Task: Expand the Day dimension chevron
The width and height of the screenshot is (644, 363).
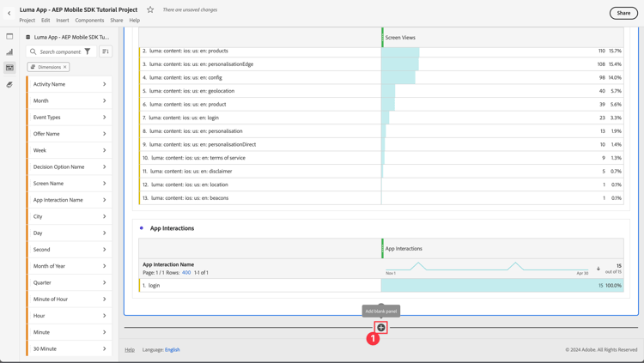Action: [104, 233]
